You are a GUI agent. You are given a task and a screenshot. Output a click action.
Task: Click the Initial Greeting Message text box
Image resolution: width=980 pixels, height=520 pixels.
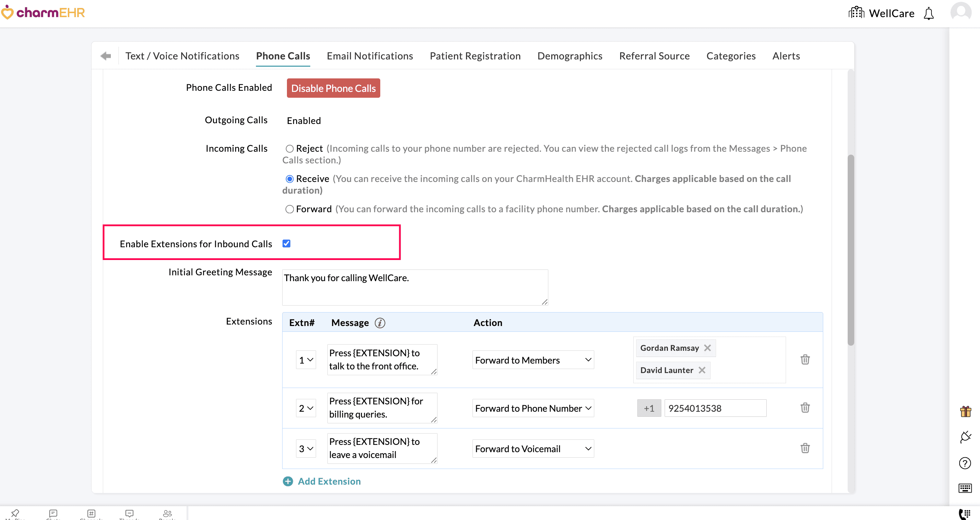point(414,287)
